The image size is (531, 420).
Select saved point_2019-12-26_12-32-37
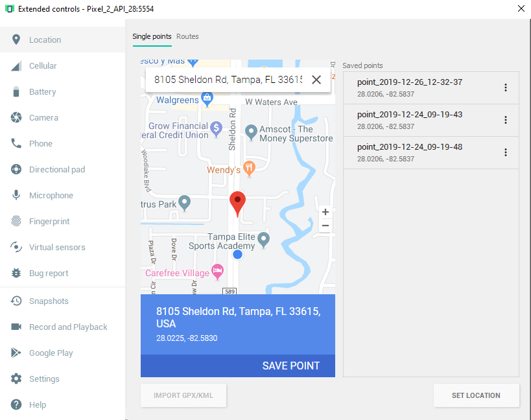[431, 87]
